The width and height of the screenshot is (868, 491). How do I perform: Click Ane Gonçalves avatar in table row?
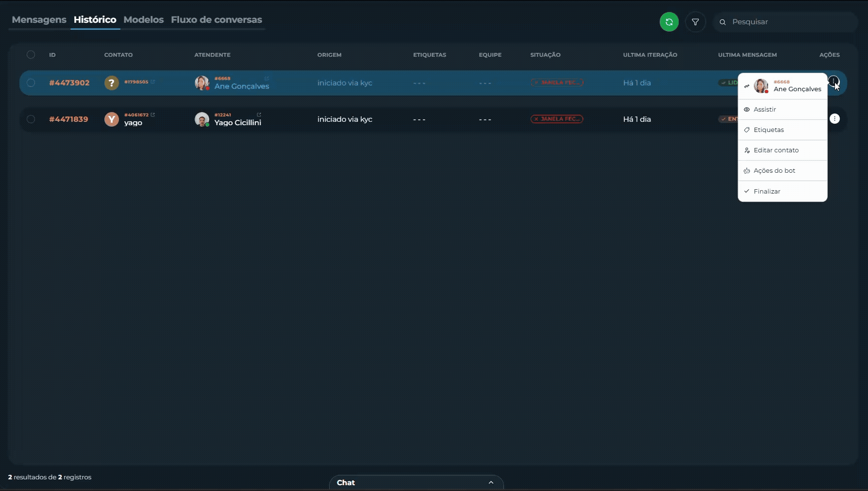[x=202, y=83]
